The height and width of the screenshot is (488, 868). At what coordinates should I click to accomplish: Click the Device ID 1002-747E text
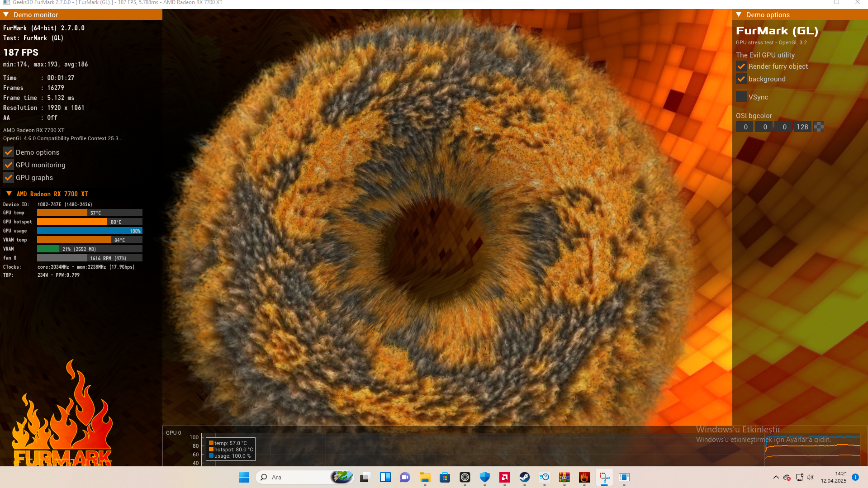(x=47, y=204)
